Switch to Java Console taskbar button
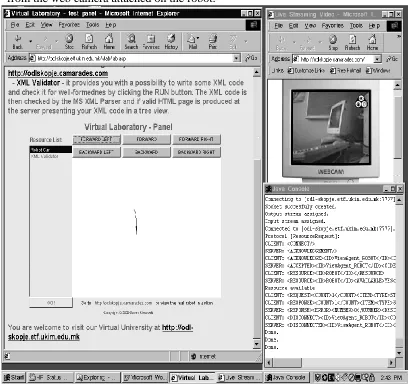Screen dimensions: 410x385 coord(287,378)
